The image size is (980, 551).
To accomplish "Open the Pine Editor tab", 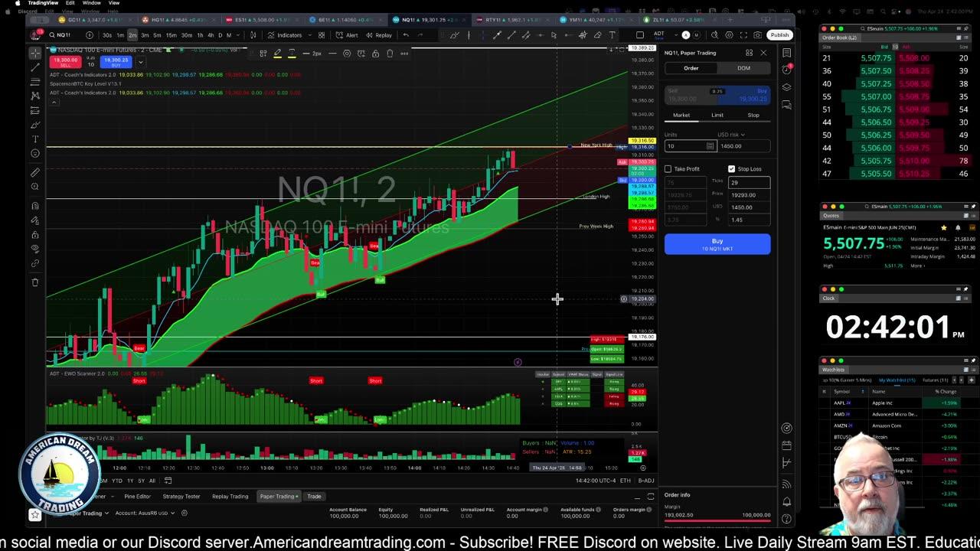I will click(x=137, y=497).
